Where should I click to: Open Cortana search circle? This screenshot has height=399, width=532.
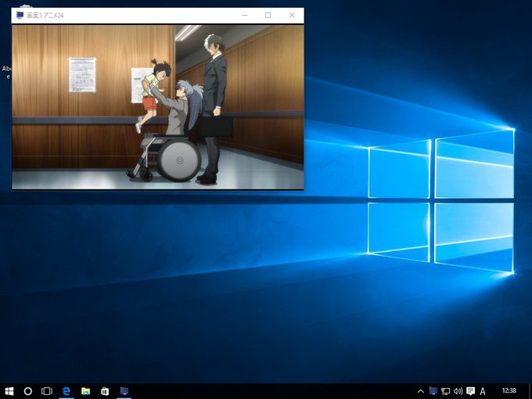pos(28,391)
